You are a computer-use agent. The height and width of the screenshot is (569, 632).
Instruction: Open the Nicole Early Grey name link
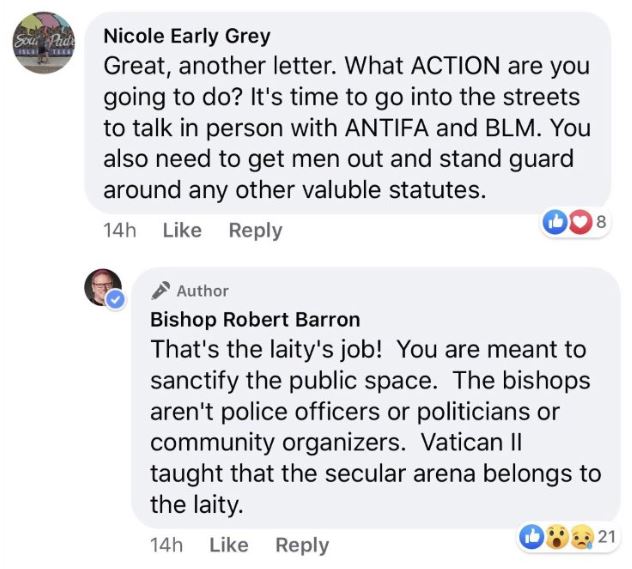187,35
